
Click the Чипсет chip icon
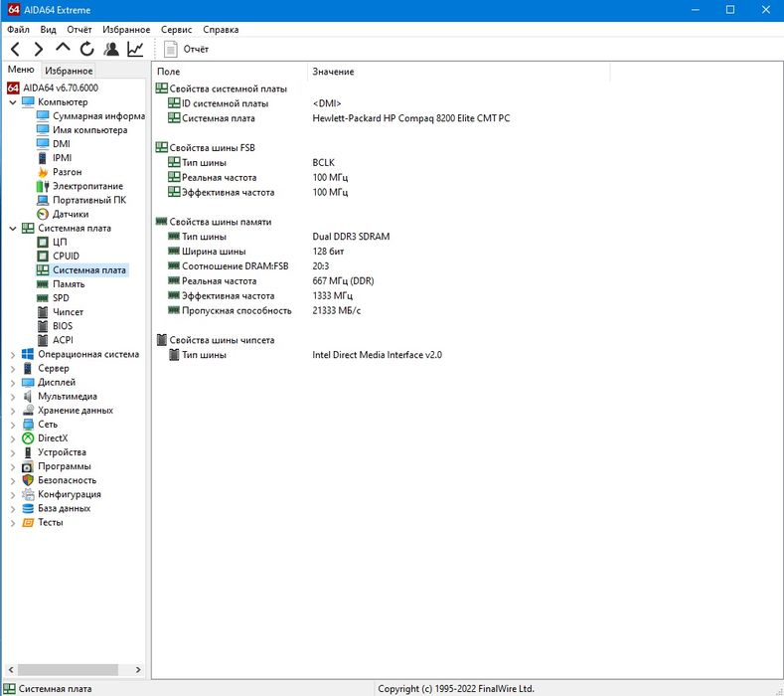(x=43, y=312)
